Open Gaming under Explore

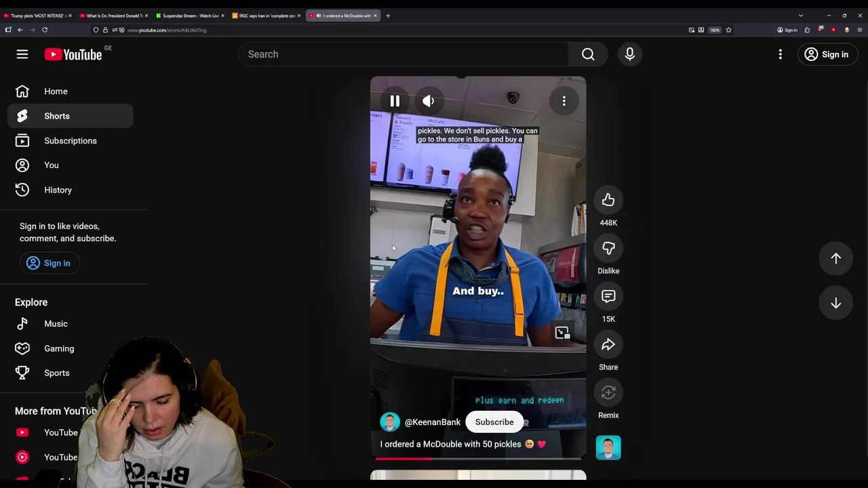(x=71, y=348)
